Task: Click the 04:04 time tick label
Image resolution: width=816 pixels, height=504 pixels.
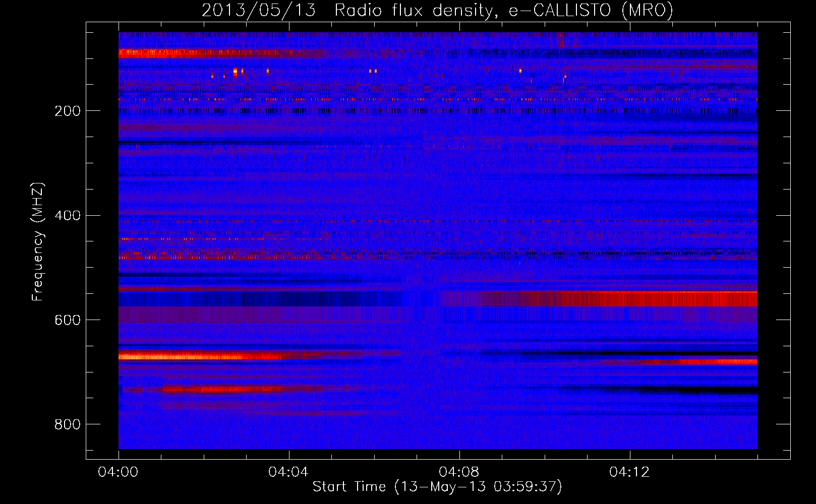Action: [x=288, y=472]
